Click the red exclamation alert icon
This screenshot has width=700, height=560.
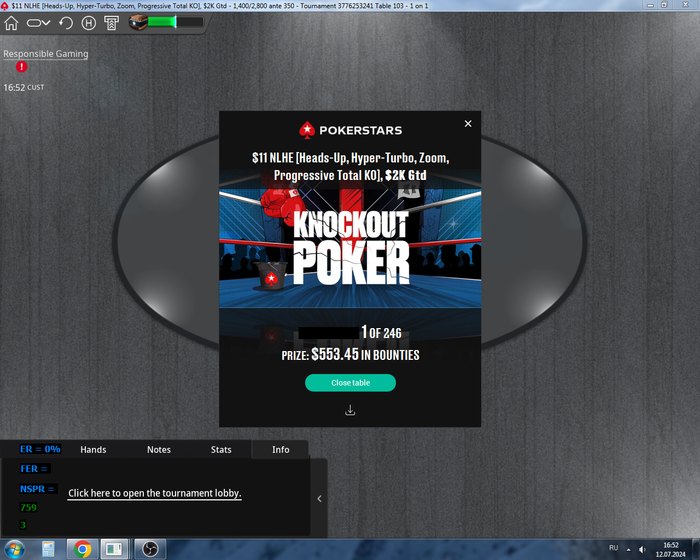click(21, 67)
